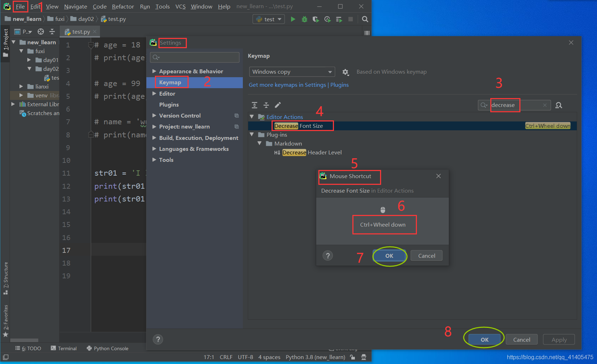597x364 pixels.
Task: Open the VCS menu
Action: click(180, 6)
